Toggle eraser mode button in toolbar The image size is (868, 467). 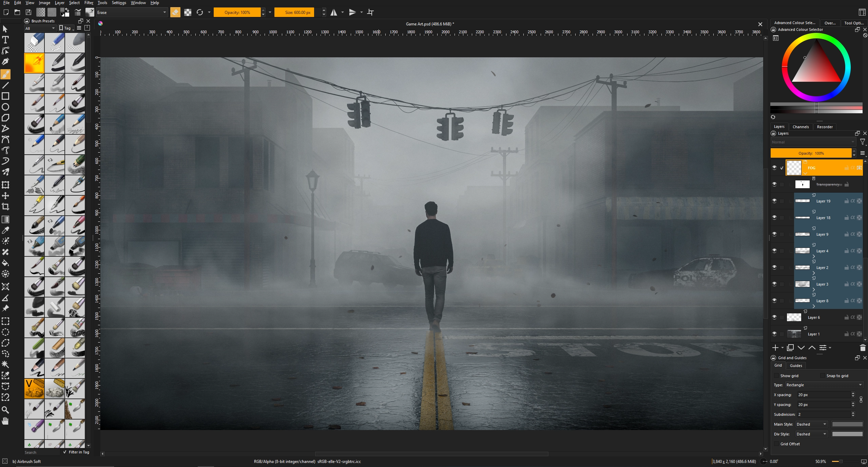pyautogui.click(x=175, y=13)
